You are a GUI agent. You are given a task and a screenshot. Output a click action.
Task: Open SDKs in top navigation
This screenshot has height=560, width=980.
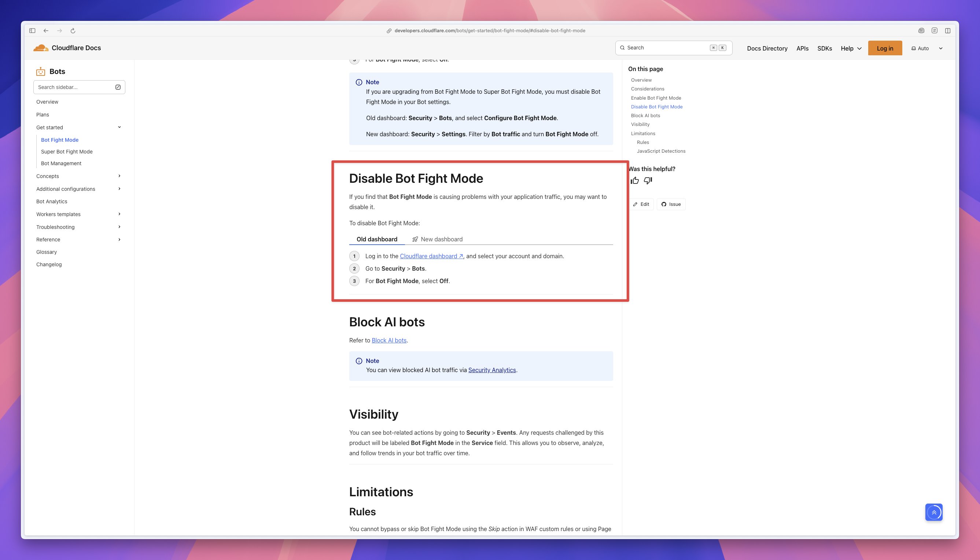[x=825, y=48]
